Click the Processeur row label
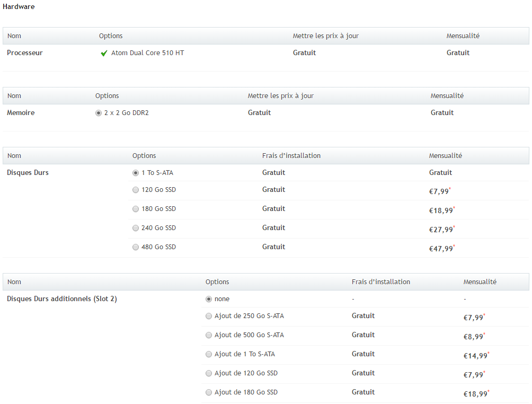 click(x=25, y=53)
